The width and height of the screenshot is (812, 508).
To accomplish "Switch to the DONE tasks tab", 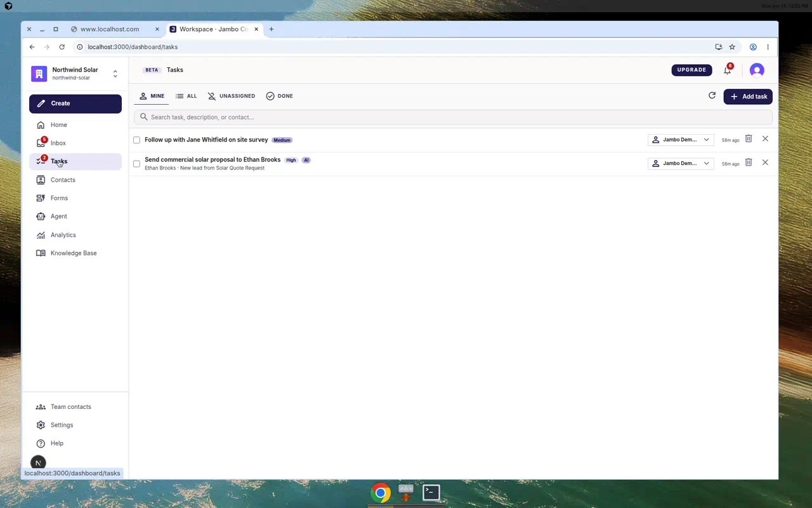I will pos(280,96).
